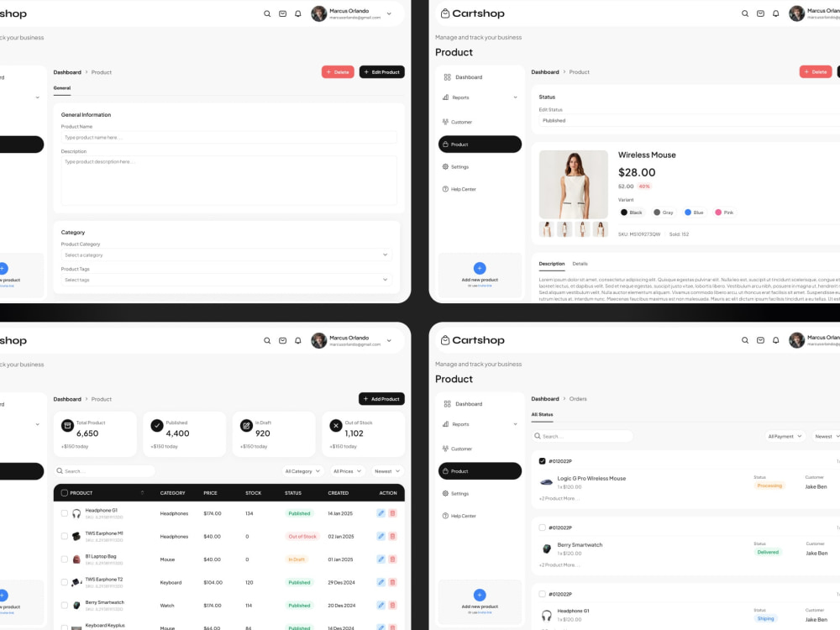Click blue plus Add new product on Orders screen
This screenshot has height=630, width=840.
[480, 596]
